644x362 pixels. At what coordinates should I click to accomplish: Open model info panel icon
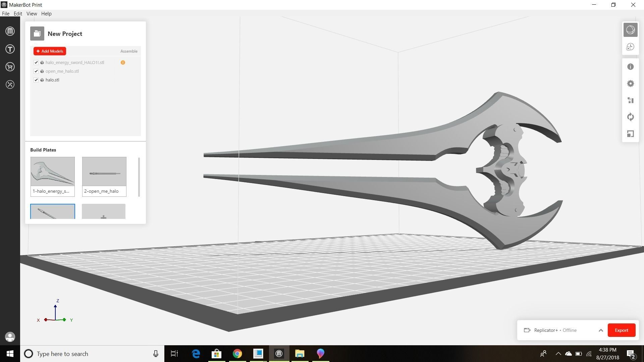(x=630, y=67)
